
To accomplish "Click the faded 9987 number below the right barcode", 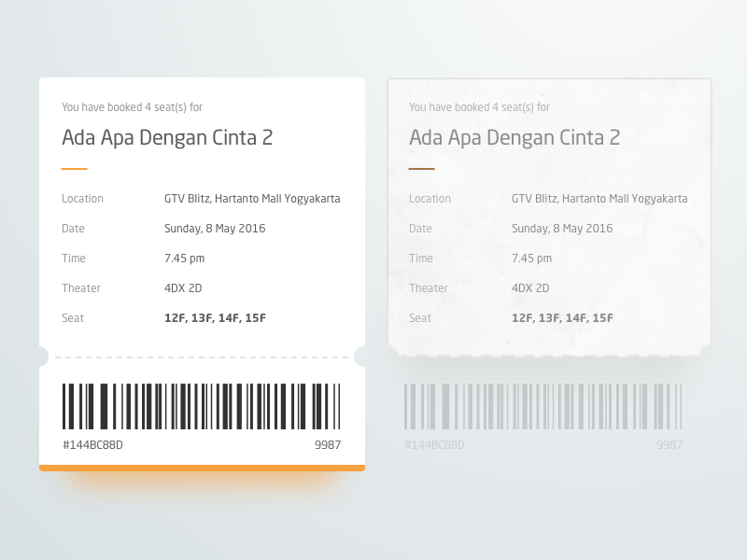I will coord(669,445).
